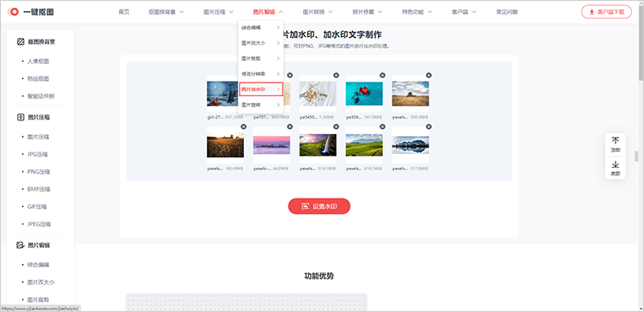Click the 客户端下载 button
The height and width of the screenshot is (312, 644).
606,12
